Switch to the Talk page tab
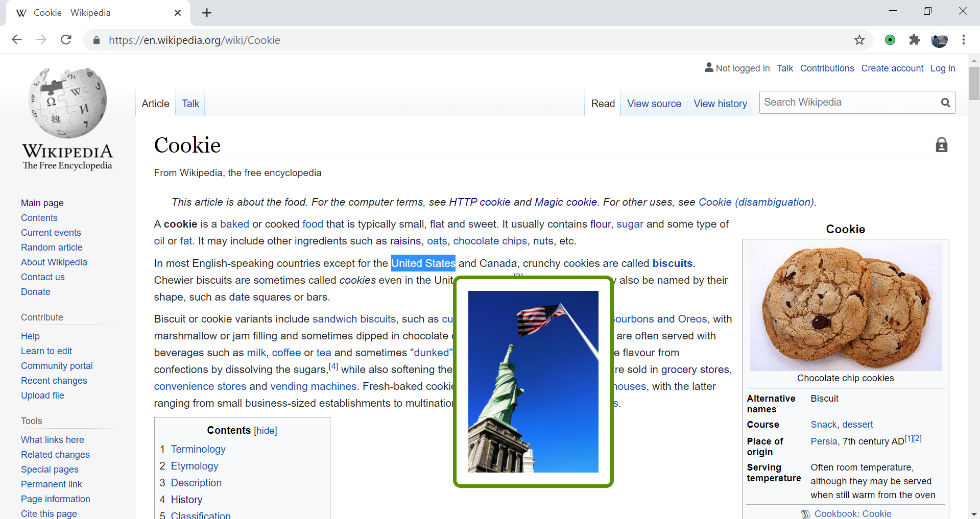The width and height of the screenshot is (980, 519). 190,104
